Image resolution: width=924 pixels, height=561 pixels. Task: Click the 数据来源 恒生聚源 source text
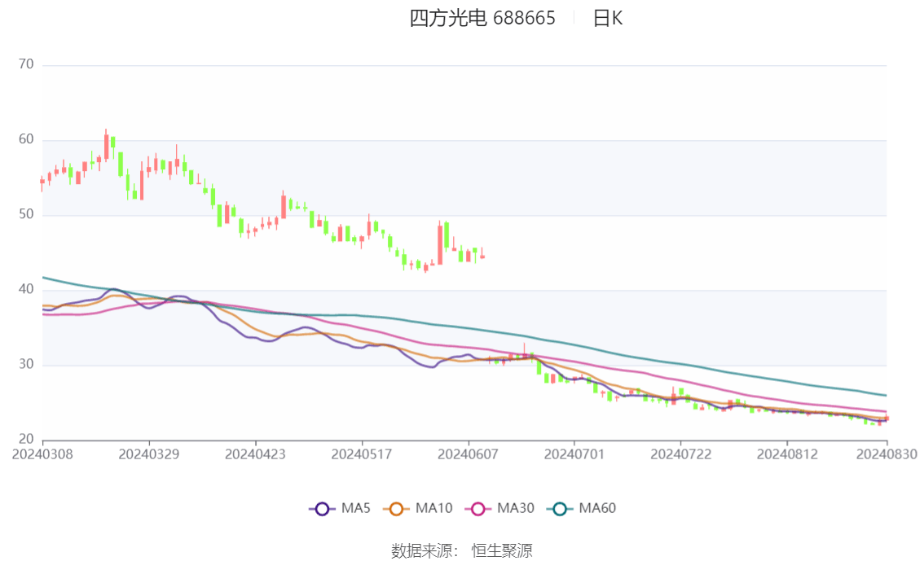[462, 551]
